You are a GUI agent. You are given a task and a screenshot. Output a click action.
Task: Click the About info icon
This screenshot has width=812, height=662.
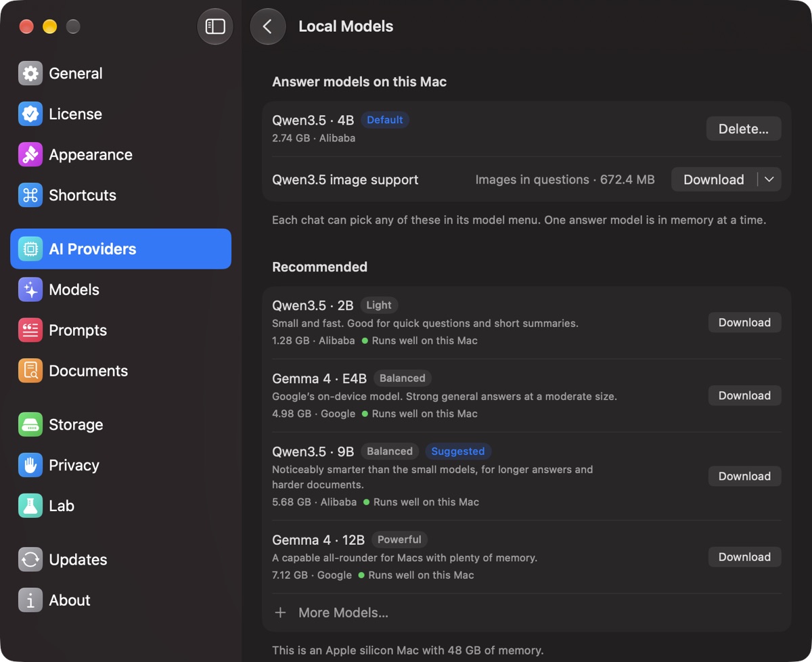point(30,600)
